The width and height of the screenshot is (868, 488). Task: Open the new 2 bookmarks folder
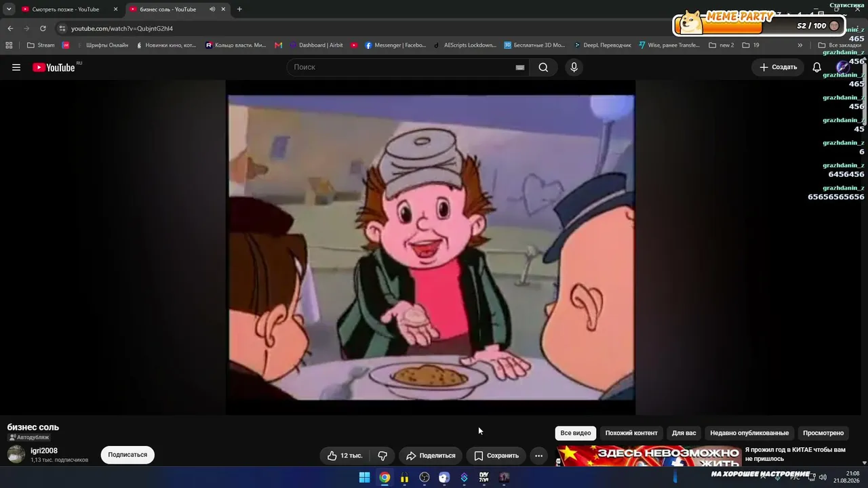pos(722,45)
